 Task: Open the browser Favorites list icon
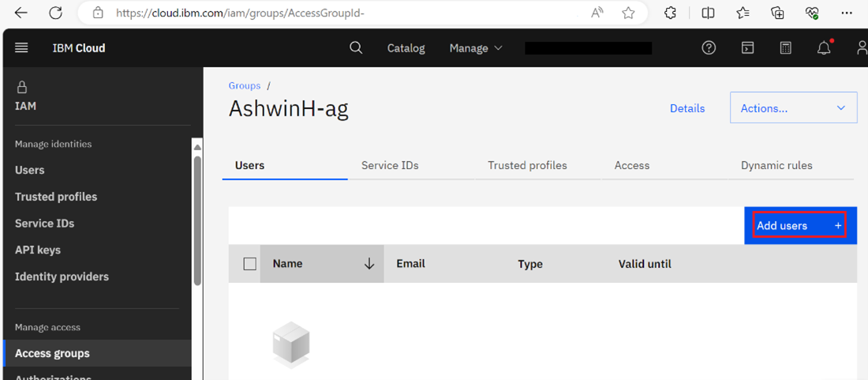pyautogui.click(x=743, y=13)
